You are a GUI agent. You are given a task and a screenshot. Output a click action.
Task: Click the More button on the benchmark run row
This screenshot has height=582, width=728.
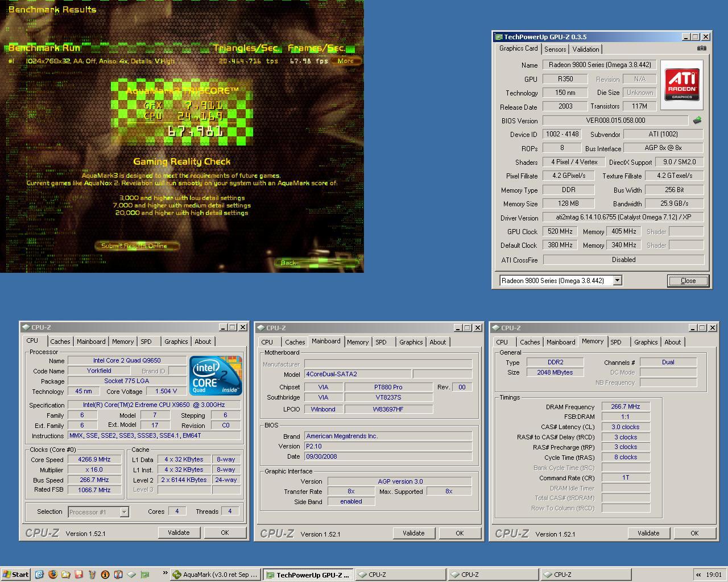click(x=346, y=61)
